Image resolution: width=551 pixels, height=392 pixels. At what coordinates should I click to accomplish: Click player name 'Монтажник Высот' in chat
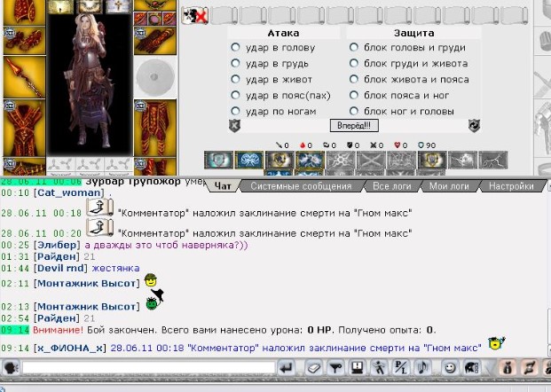point(87,283)
